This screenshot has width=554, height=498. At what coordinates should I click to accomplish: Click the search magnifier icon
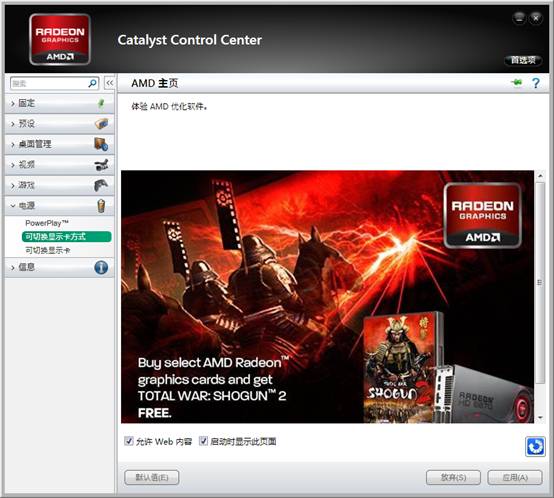pyautogui.click(x=93, y=83)
